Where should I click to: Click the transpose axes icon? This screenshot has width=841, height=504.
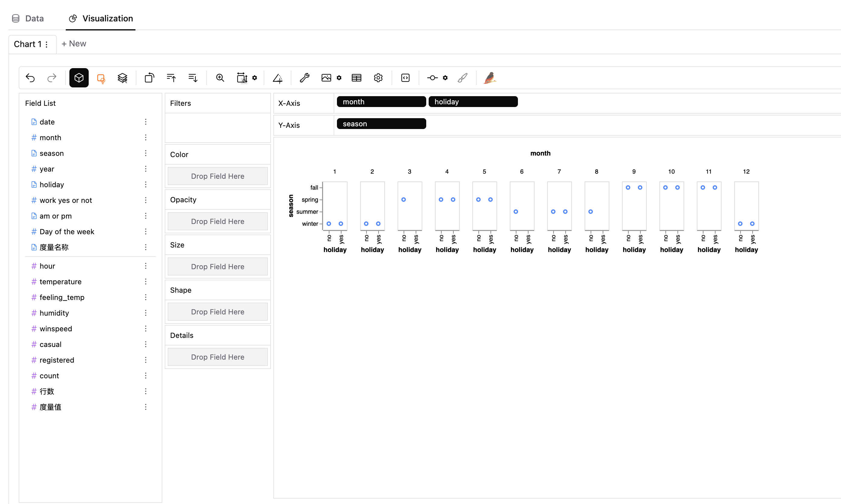click(150, 78)
